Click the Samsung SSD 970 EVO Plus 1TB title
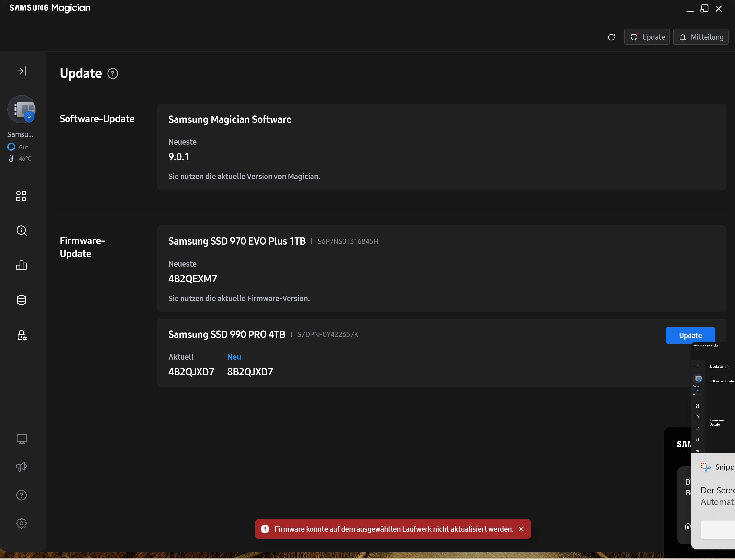Screen dimensions: 735x560 coord(237,241)
